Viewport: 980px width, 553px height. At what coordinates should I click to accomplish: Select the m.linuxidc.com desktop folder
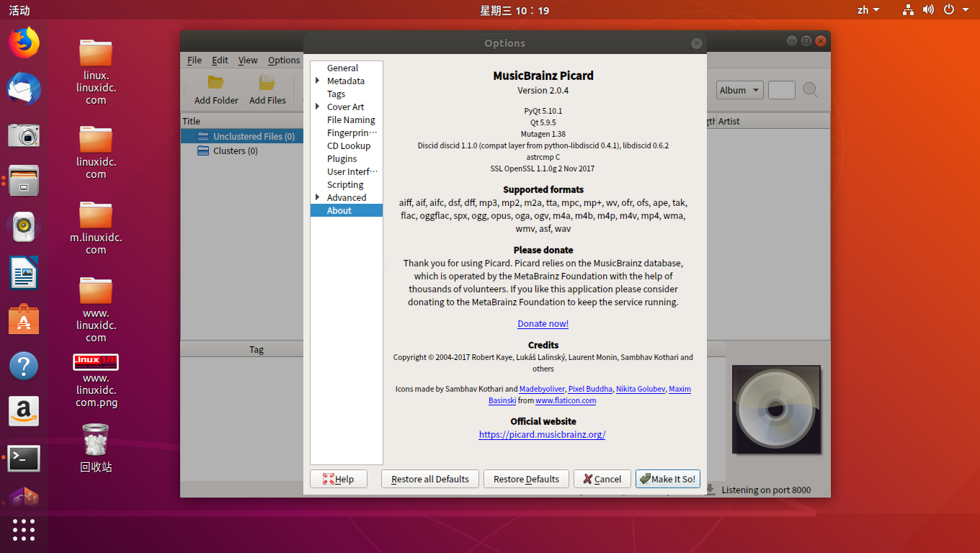[x=96, y=228]
